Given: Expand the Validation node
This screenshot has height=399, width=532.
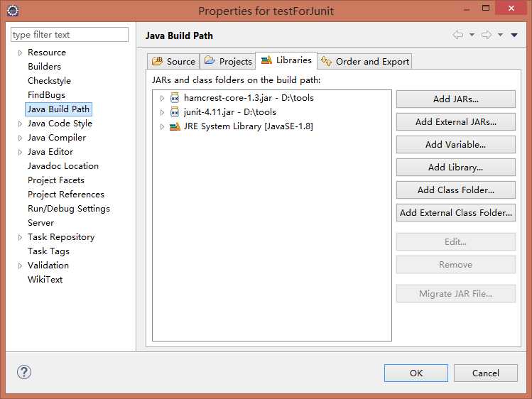Looking at the screenshot, I should pos(20,266).
